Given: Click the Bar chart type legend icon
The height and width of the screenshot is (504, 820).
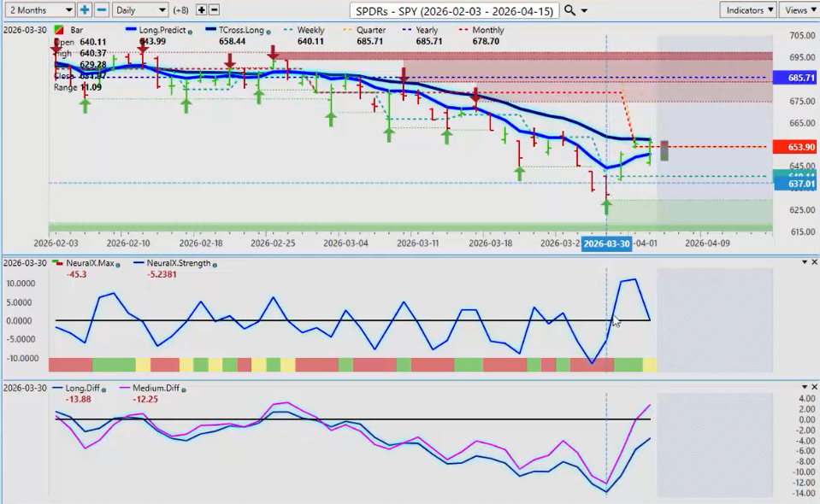Looking at the screenshot, I should click(x=58, y=30).
